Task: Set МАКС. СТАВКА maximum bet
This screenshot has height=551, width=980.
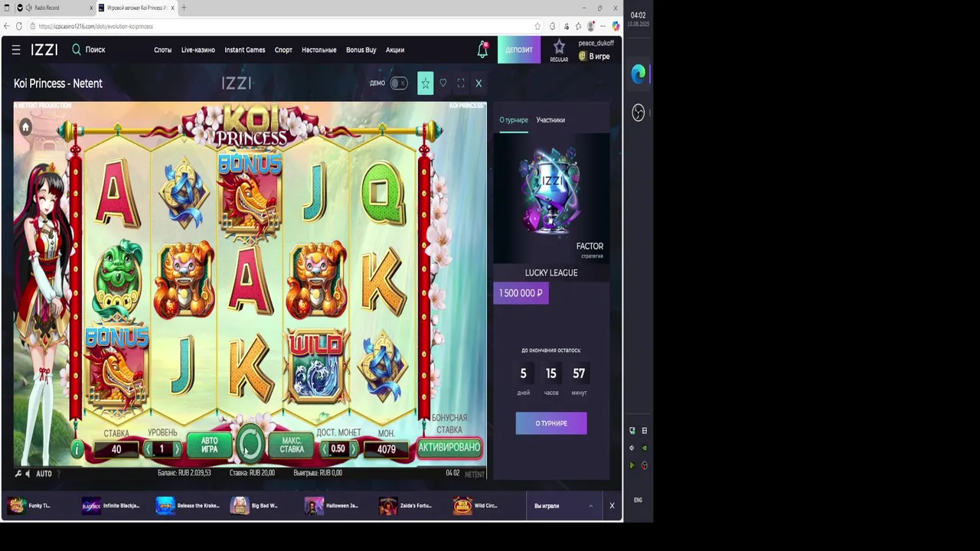Action: [x=292, y=445]
